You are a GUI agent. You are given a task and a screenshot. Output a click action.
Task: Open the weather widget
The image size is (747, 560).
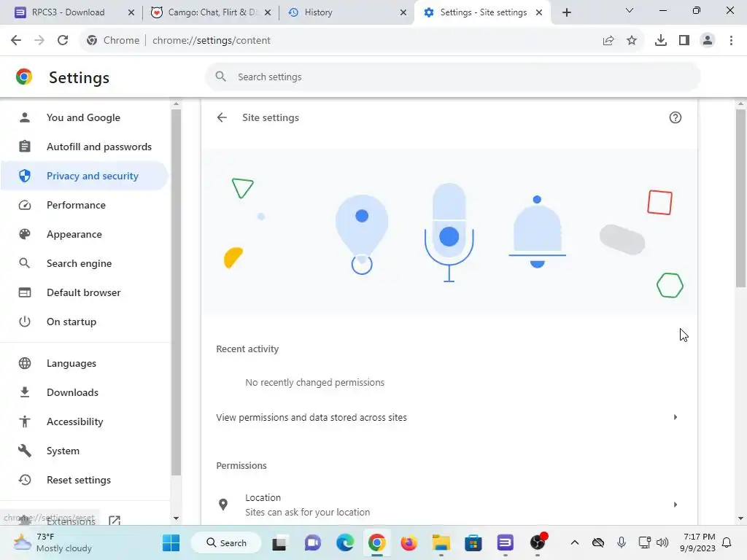(x=53, y=542)
